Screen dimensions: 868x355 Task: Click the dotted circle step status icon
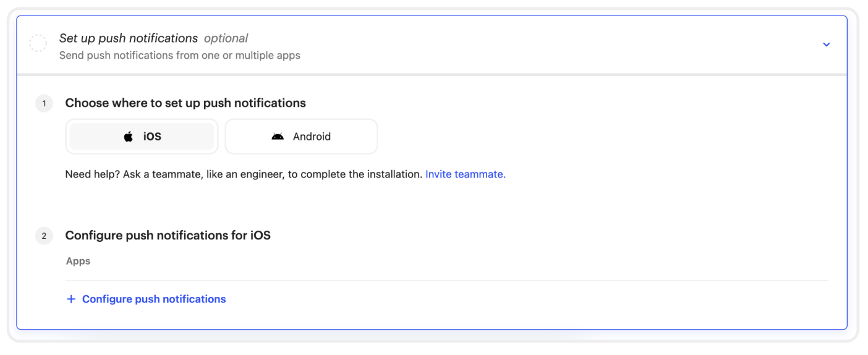38,43
